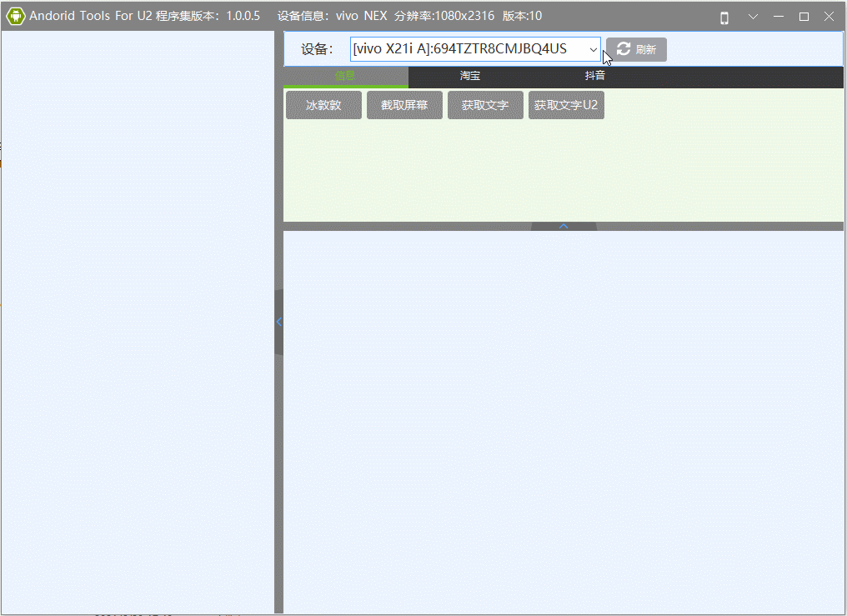Minimize the Andorid Tools window
Screen dimensions: 847x616
click(x=779, y=17)
